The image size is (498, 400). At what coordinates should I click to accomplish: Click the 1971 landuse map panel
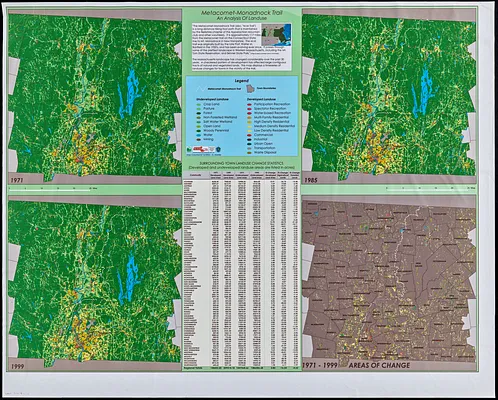pyautogui.click(x=95, y=96)
